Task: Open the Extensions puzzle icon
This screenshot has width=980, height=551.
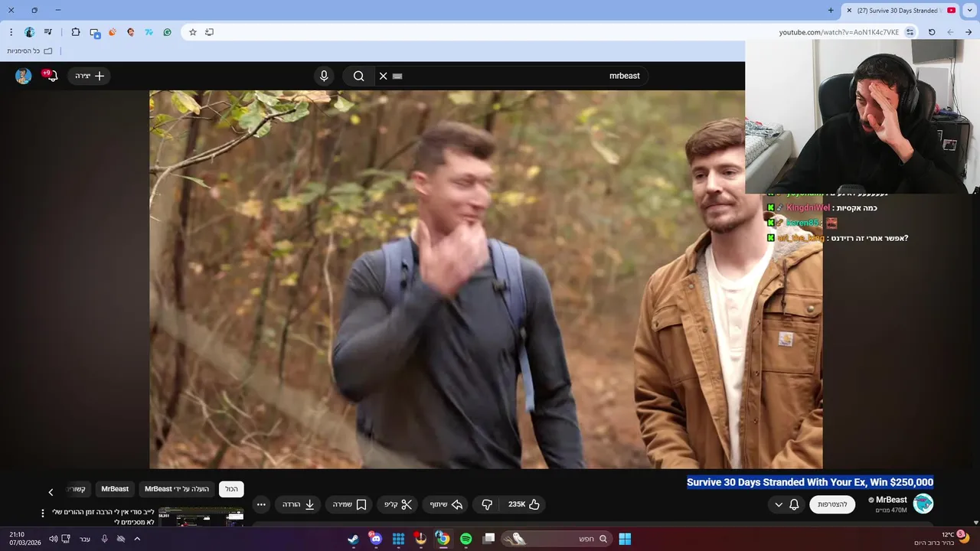Action: coord(75,32)
